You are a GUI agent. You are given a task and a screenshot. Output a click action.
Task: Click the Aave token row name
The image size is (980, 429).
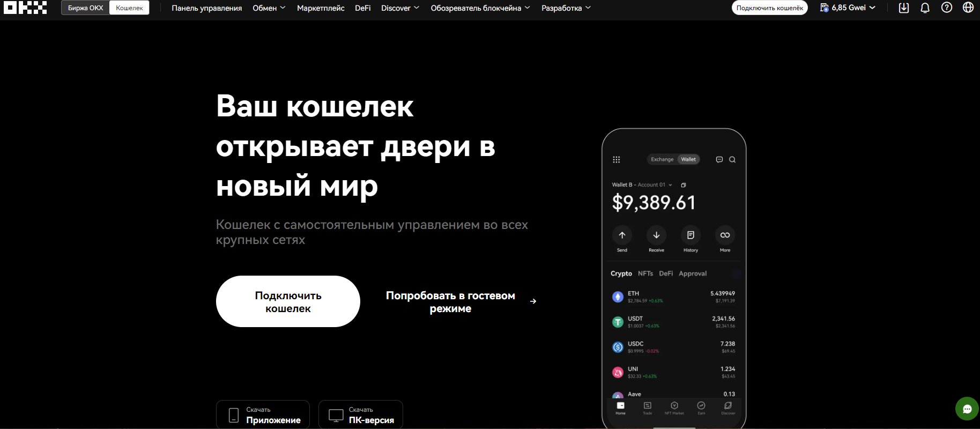[x=635, y=394]
